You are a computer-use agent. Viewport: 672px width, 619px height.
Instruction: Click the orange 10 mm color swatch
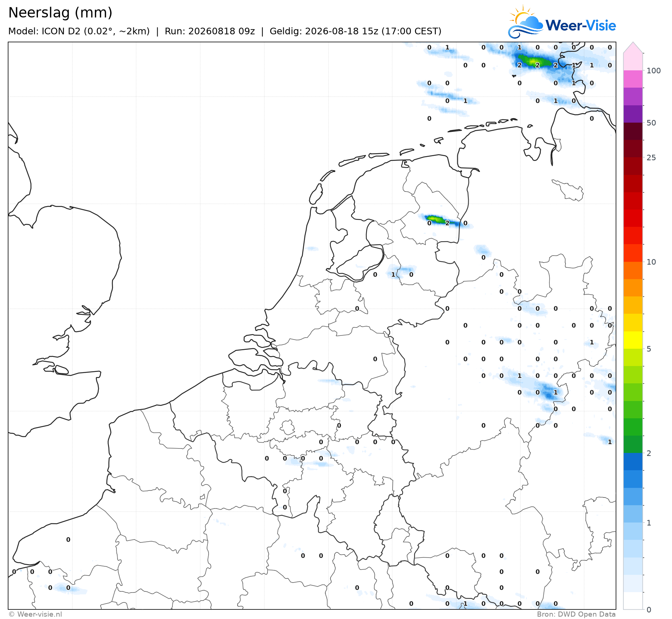pos(633,270)
